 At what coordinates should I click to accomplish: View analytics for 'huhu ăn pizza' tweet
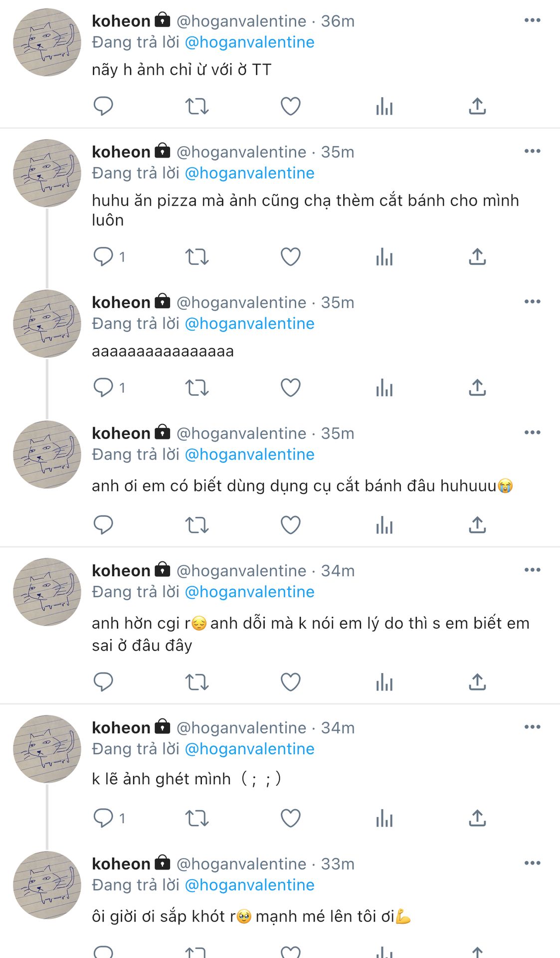point(384,257)
